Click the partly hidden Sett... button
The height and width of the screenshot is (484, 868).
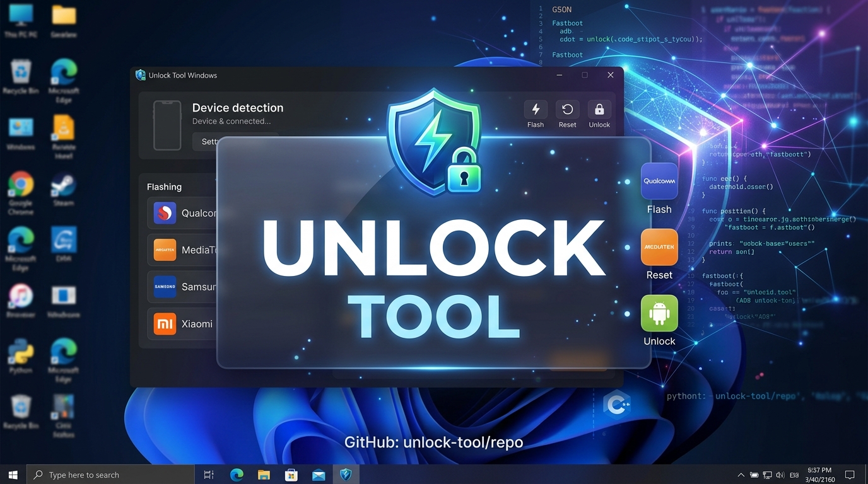click(205, 142)
